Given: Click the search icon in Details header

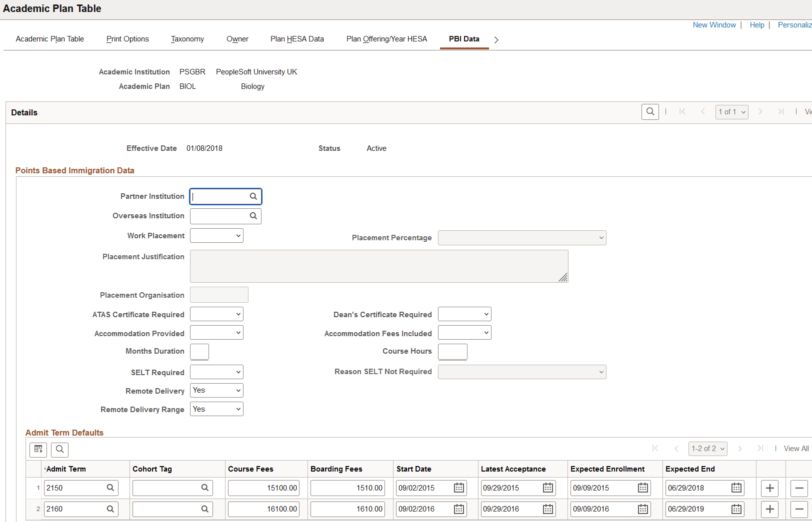Looking at the screenshot, I should click(650, 112).
